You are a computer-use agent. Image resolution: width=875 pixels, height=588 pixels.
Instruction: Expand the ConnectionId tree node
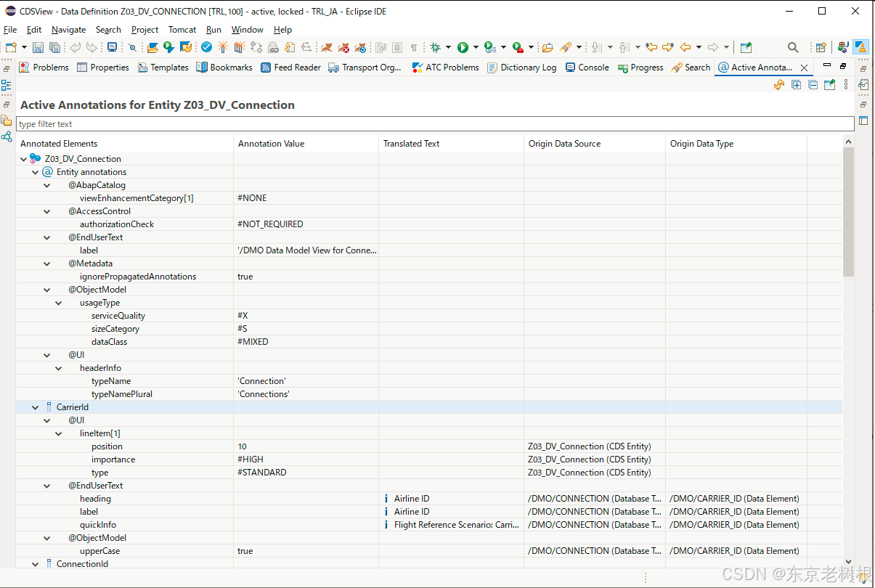(x=35, y=563)
